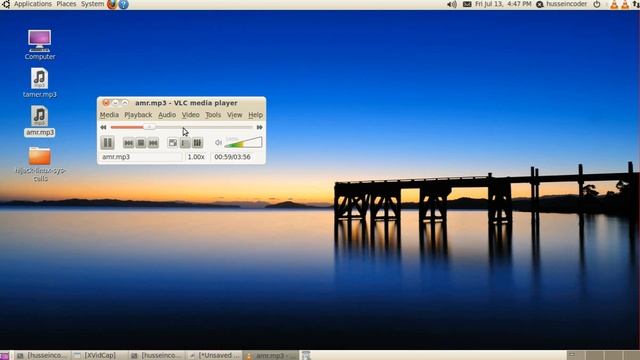Close the VLC media player window
Screen dimensions: 640x360
pos(106,103)
